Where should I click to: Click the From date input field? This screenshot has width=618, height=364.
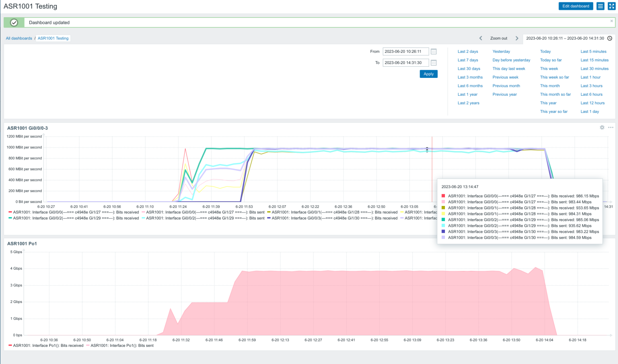click(x=405, y=52)
